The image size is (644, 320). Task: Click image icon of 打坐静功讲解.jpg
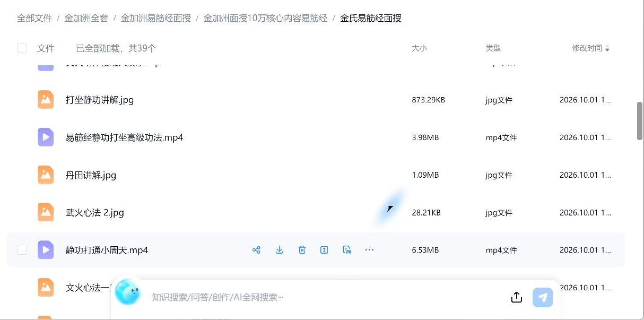(46, 100)
